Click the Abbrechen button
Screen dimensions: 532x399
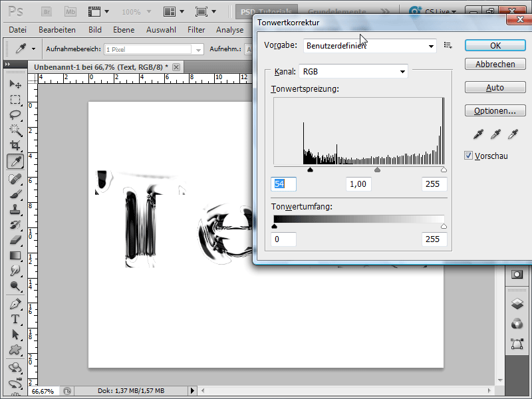(495, 64)
